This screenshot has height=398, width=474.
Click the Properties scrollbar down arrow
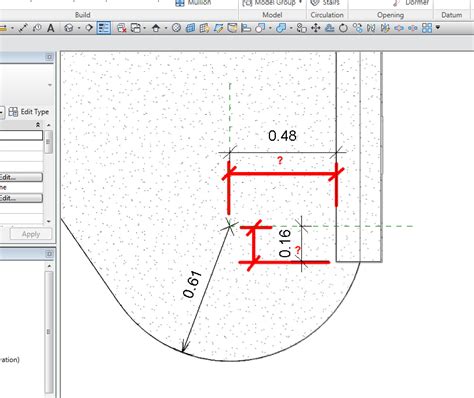(x=49, y=221)
